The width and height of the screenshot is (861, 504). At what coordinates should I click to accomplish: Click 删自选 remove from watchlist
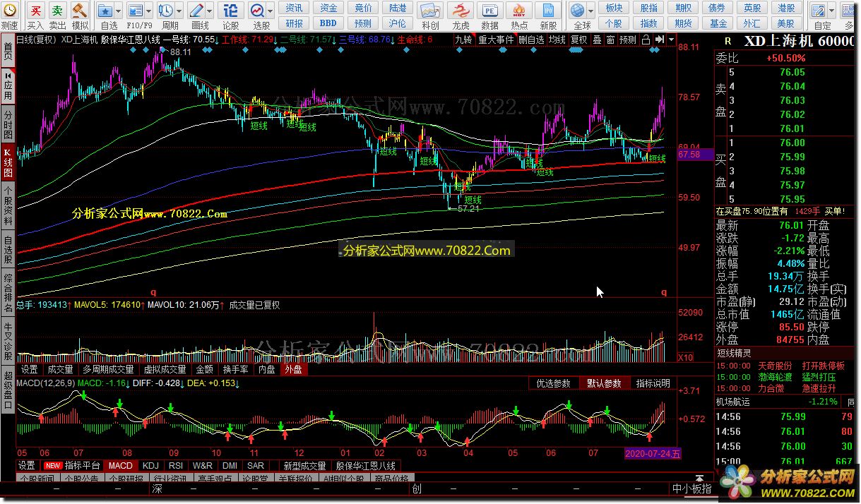click(x=532, y=40)
